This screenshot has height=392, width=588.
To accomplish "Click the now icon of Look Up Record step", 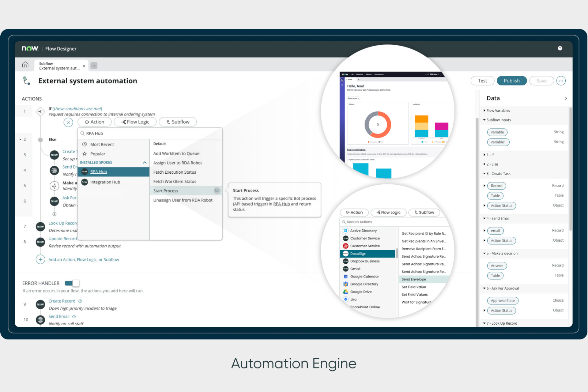I will pos(40,227).
